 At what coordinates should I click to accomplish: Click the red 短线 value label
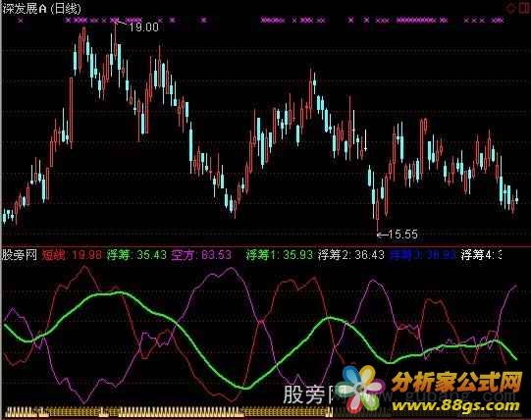pyautogui.click(x=72, y=255)
